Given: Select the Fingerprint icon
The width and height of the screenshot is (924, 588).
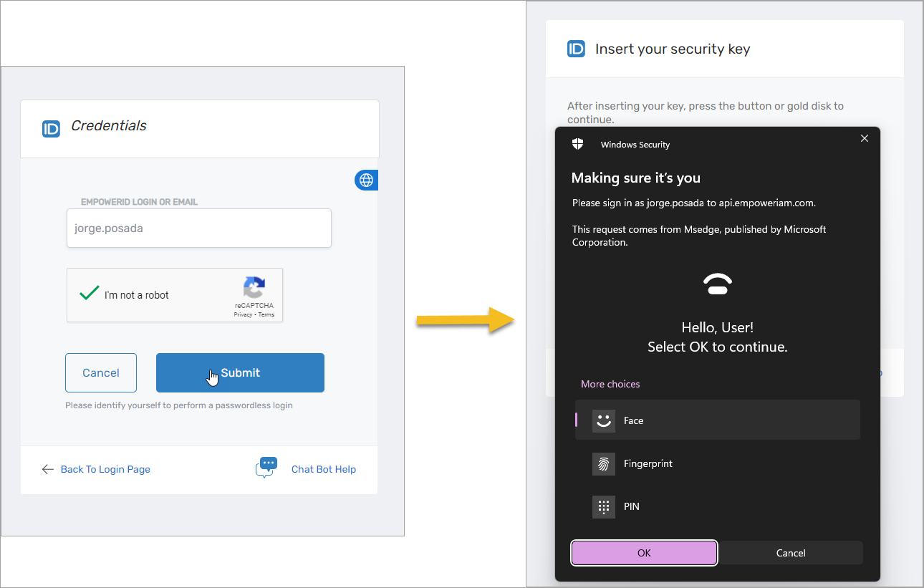Looking at the screenshot, I should (604, 463).
